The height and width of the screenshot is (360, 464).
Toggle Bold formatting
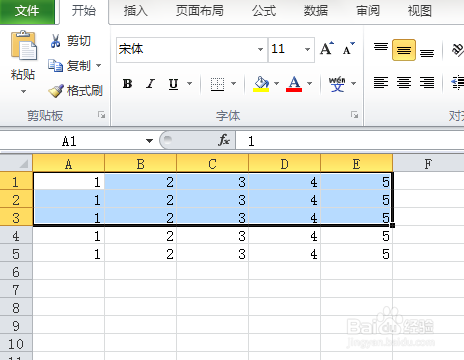pyautogui.click(x=127, y=83)
